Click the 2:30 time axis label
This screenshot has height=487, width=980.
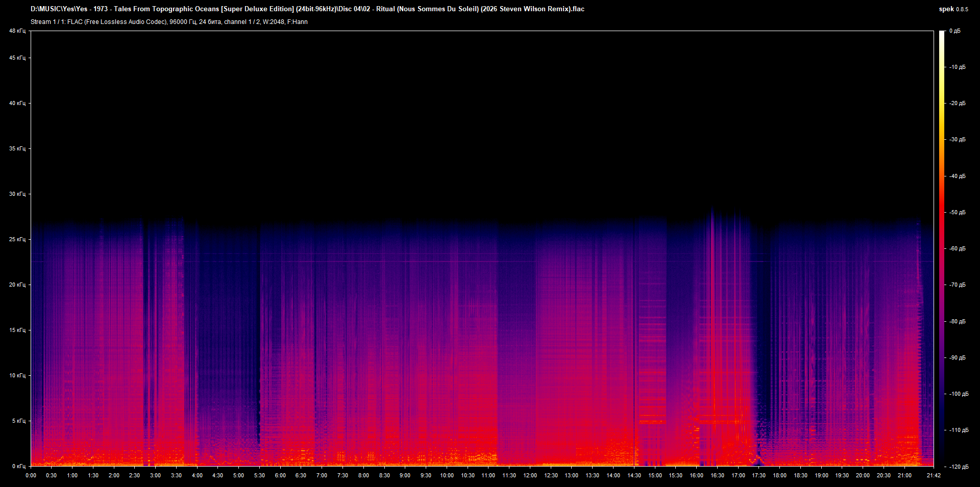(135, 475)
